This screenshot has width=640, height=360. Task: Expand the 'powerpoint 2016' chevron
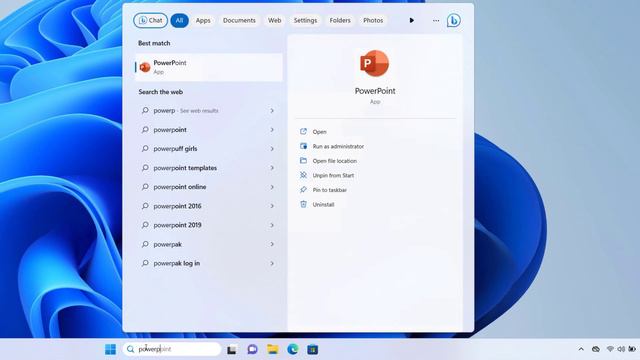(272, 206)
